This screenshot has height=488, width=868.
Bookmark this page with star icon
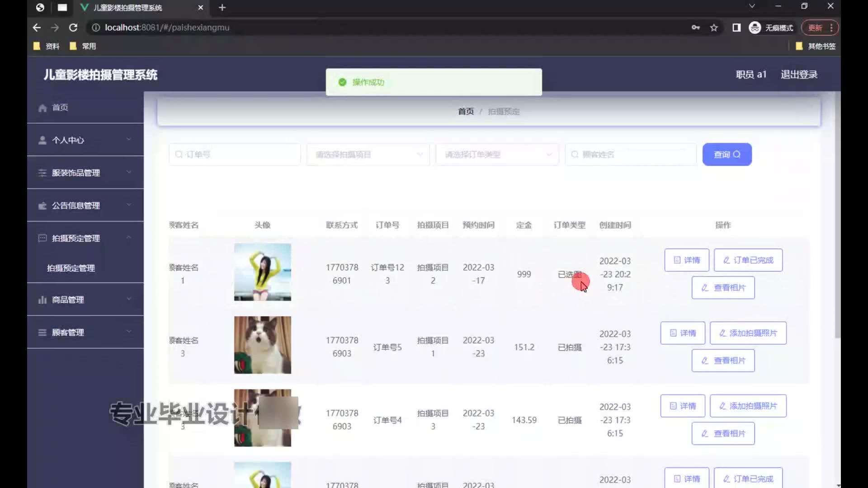714,28
